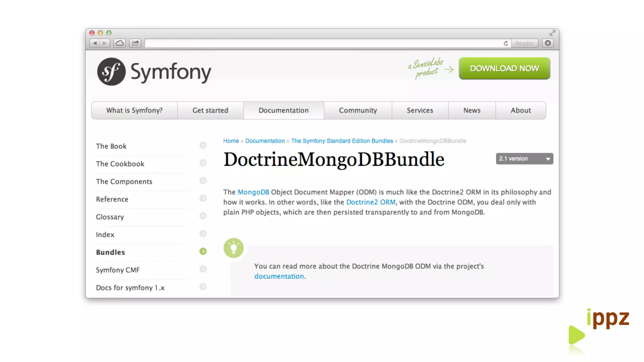This screenshot has height=362, width=644.
Task: Expand The Book sidebar arrow
Action: [203, 145]
